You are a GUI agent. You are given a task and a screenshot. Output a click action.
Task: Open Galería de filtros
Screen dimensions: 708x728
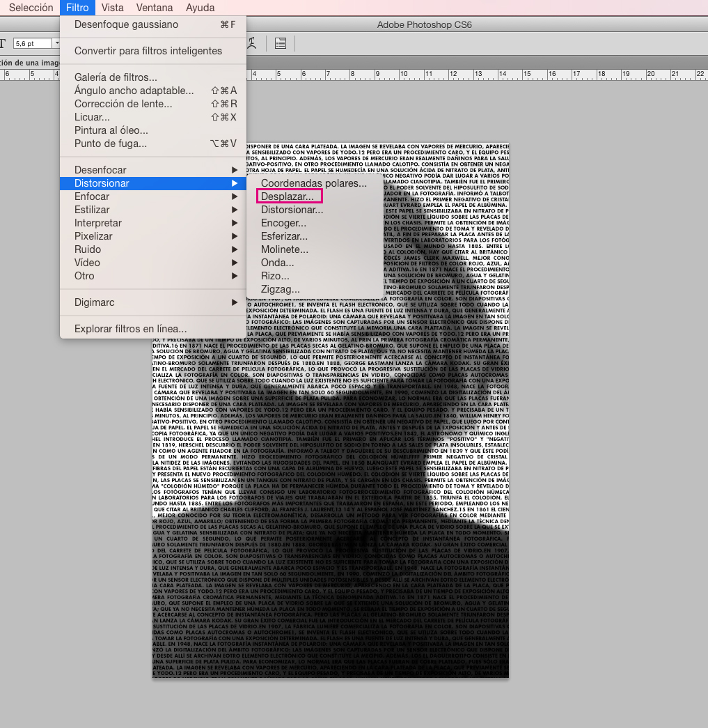tap(153, 77)
